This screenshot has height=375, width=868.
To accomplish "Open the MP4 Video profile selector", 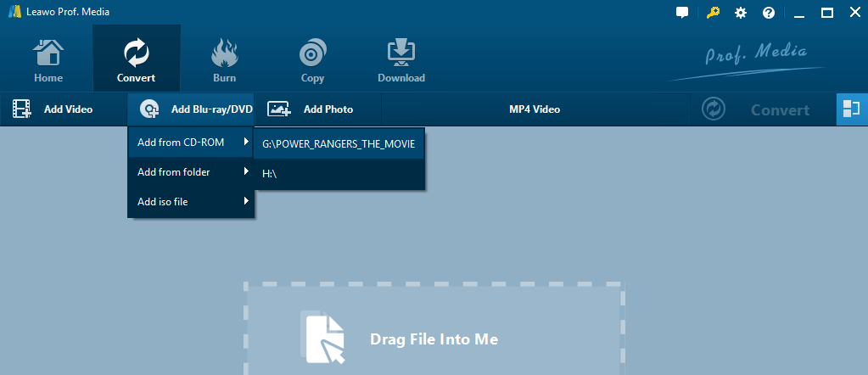I will coord(535,109).
